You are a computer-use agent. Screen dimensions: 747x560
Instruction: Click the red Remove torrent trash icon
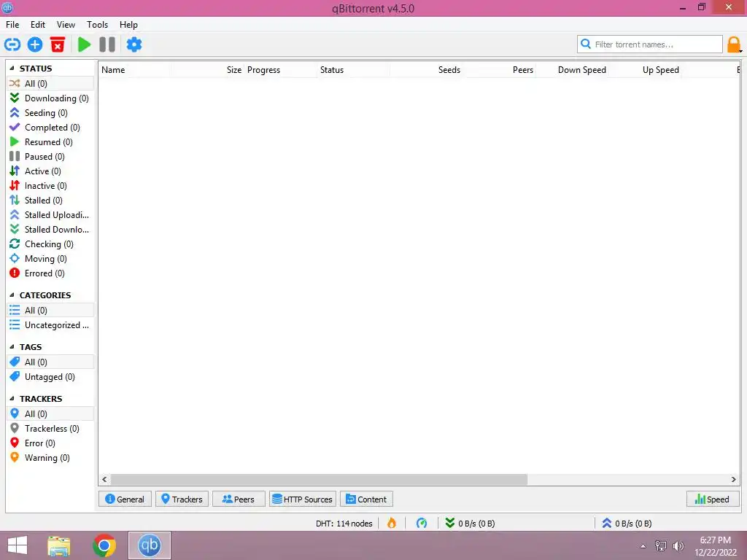coord(58,44)
